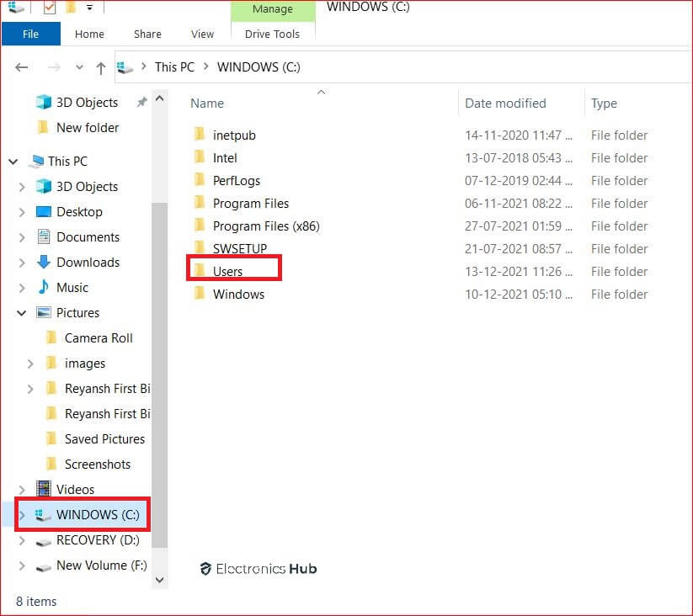
Task: Open the File menu tab
Action: point(30,34)
